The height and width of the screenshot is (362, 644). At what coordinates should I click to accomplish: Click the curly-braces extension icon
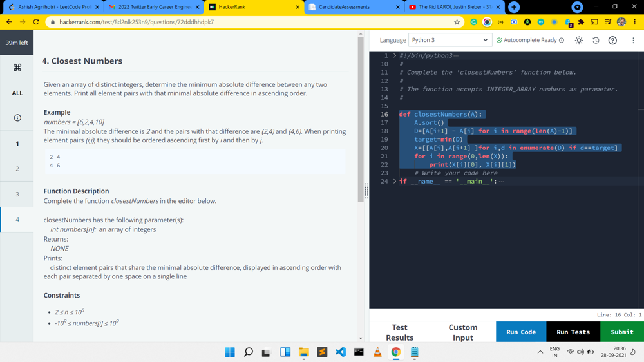pyautogui.click(x=500, y=22)
